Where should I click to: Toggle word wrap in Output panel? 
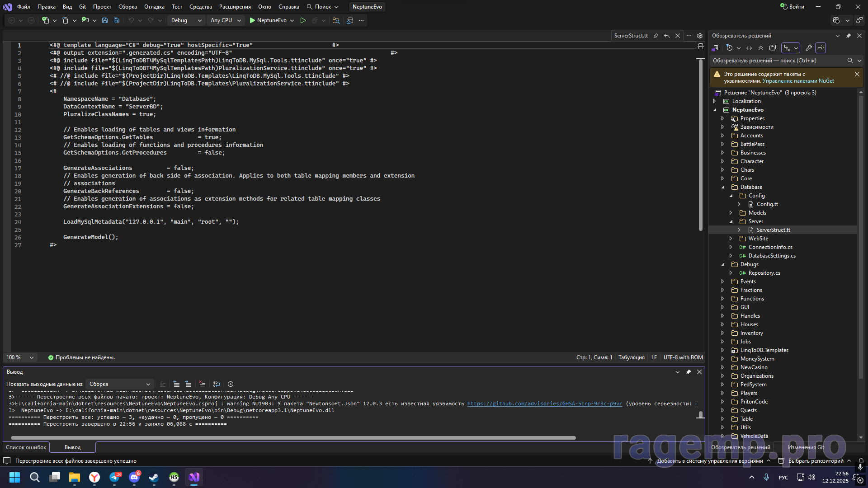(x=217, y=384)
